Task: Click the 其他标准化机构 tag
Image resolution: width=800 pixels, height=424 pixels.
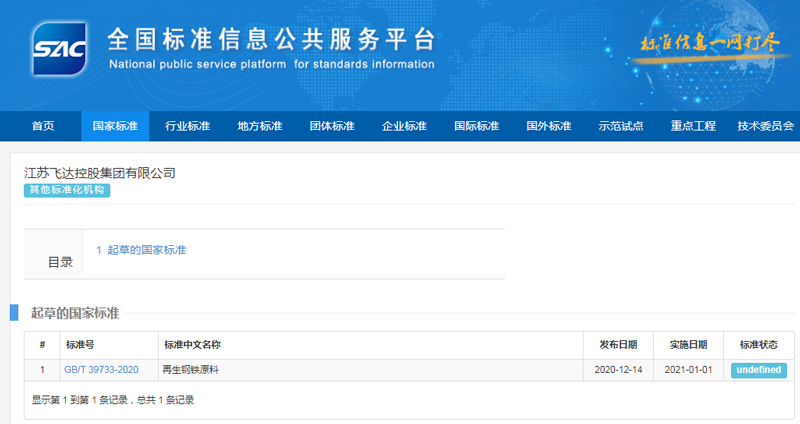Action: tap(67, 190)
